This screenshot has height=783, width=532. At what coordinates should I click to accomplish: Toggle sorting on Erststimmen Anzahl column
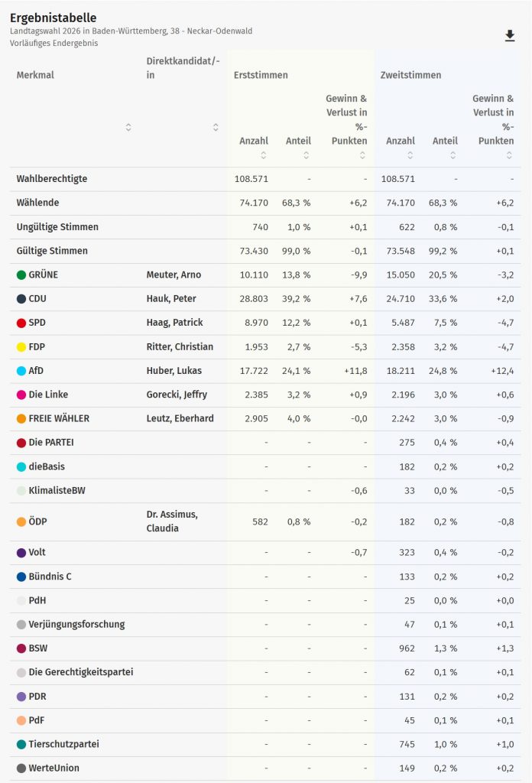coord(262,154)
